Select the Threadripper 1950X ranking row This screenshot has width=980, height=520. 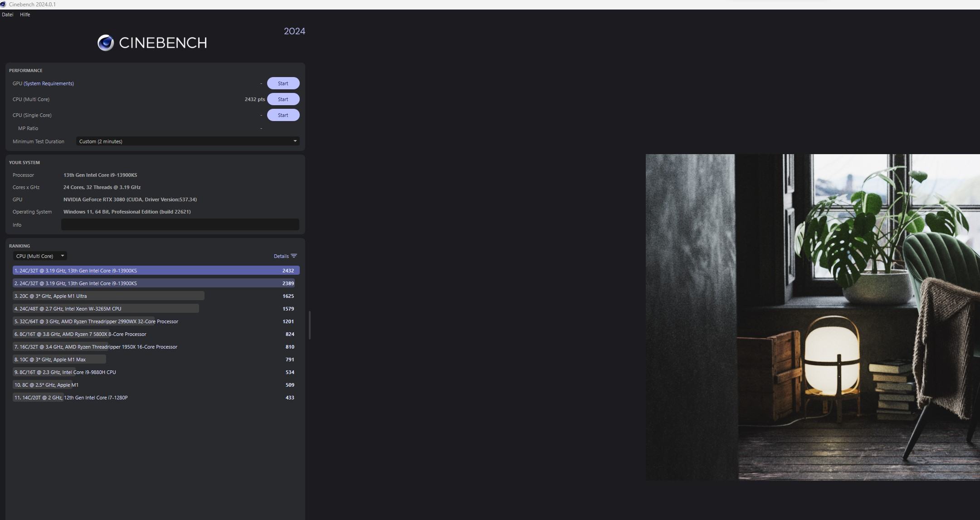pyautogui.click(x=156, y=347)
